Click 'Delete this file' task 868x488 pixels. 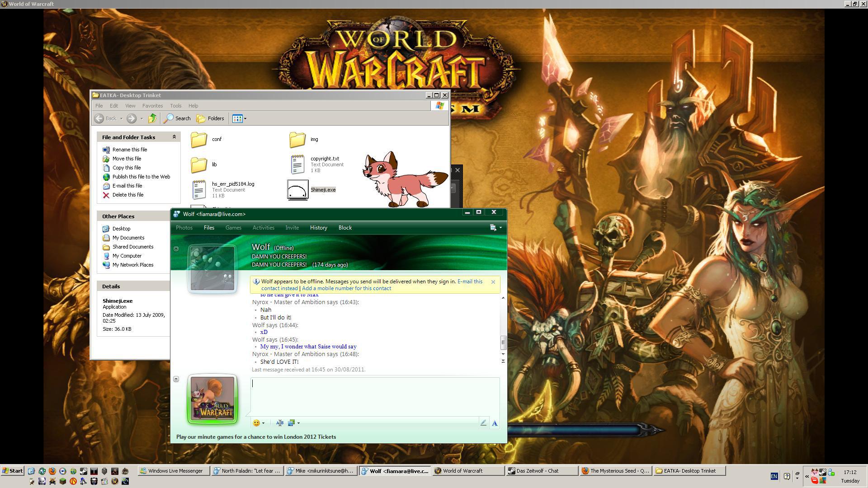click(x=123, y=195)
